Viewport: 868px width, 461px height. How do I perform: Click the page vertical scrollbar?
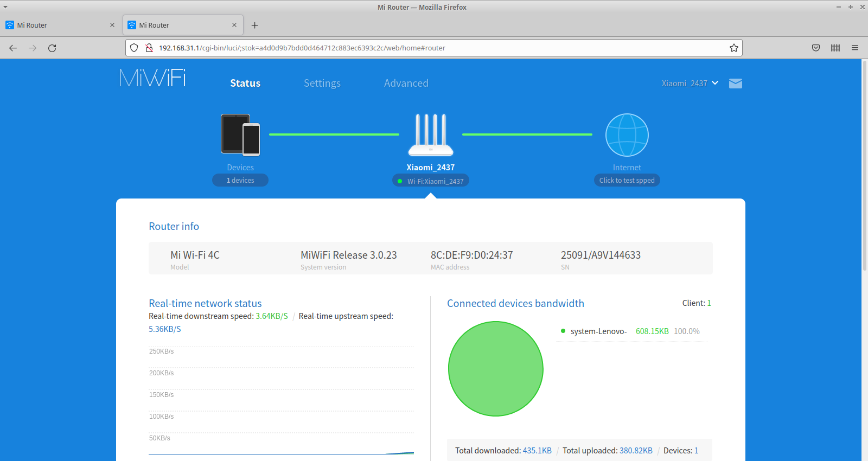[865, 165]
